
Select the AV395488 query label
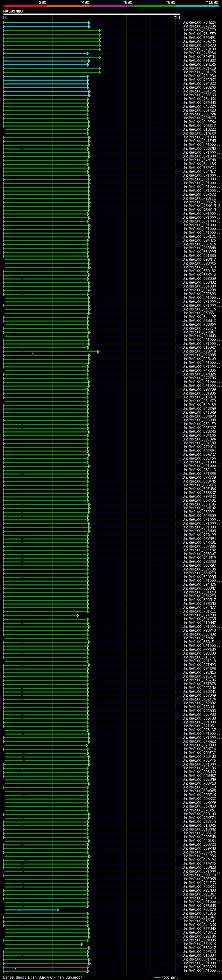13,11
